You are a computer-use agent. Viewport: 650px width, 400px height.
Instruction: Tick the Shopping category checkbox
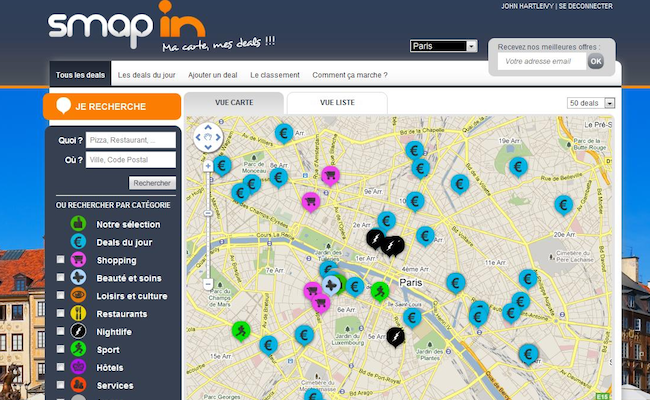point(61,259)
